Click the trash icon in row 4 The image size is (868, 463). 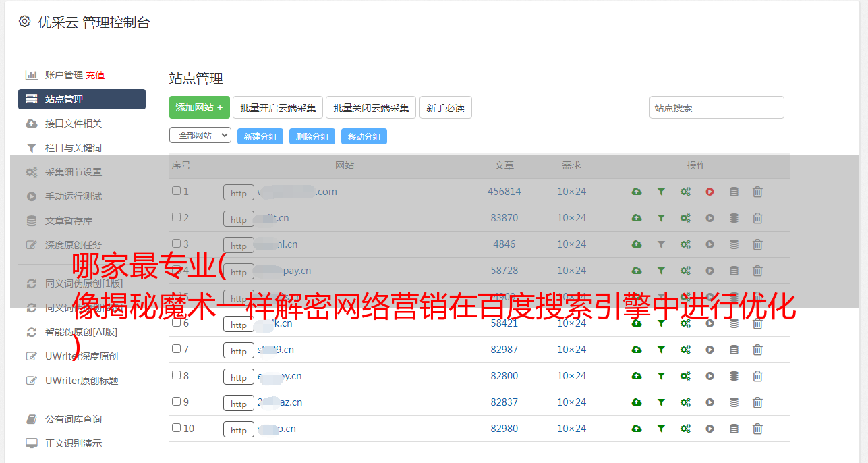757,271
